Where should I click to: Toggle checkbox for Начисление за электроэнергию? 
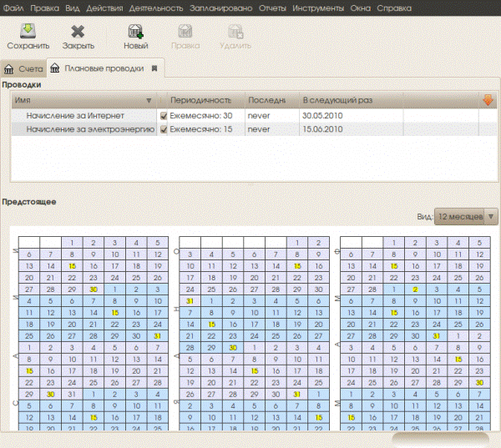(x=164, y=129)
